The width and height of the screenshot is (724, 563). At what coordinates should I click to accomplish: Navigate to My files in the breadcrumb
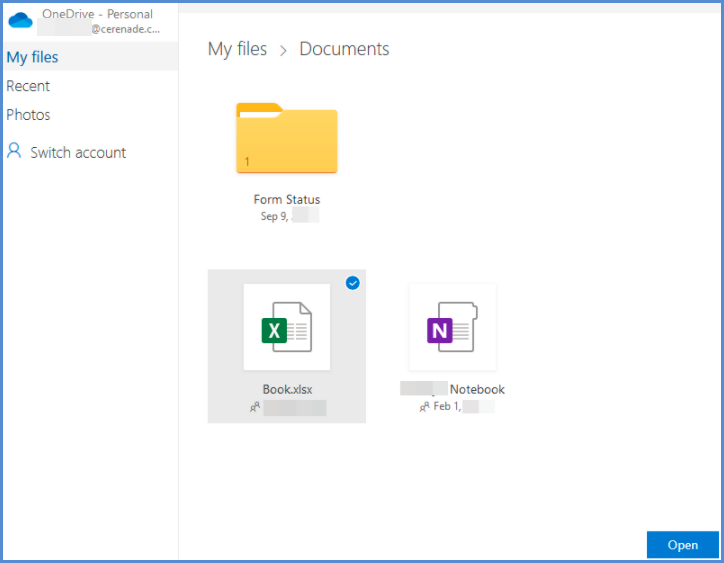237,49
